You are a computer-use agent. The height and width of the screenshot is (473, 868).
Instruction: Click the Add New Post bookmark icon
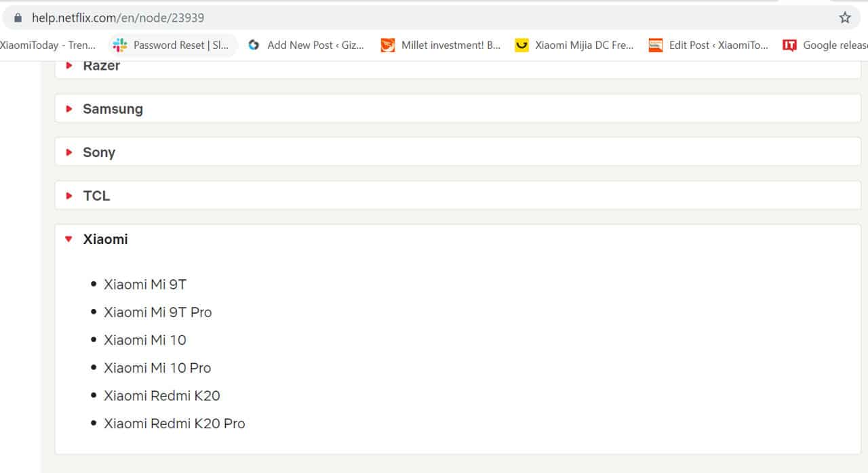(x=254, y=45)
